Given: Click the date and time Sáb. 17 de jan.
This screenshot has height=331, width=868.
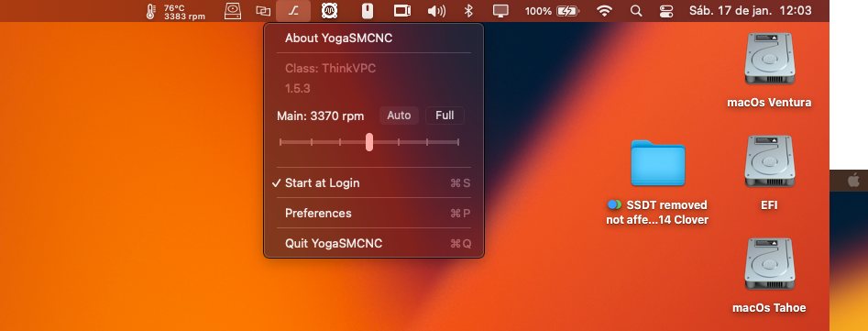Looking at the screenshot, I should point(750,10).
